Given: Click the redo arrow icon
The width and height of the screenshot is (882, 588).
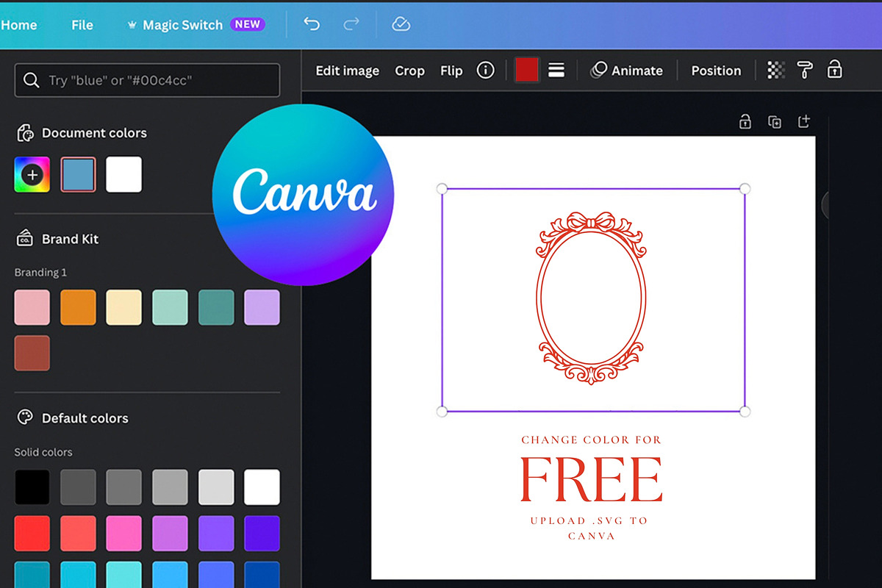Looking at the screenshot, I should tap(351, 24).
